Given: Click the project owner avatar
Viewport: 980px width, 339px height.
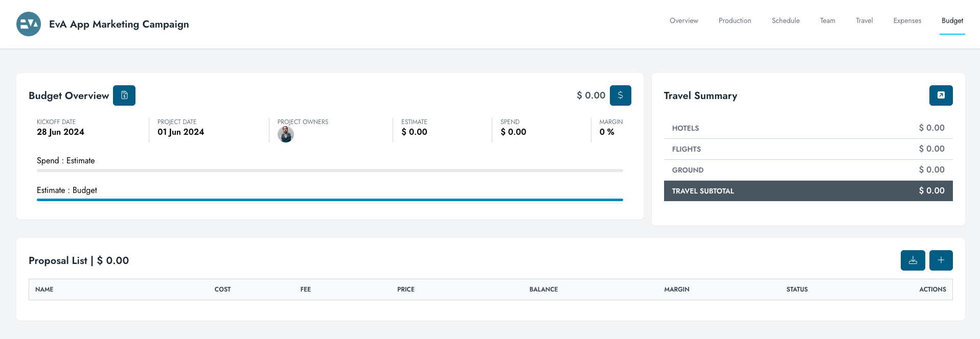Looking at the screenshot, I should point(285,135).
